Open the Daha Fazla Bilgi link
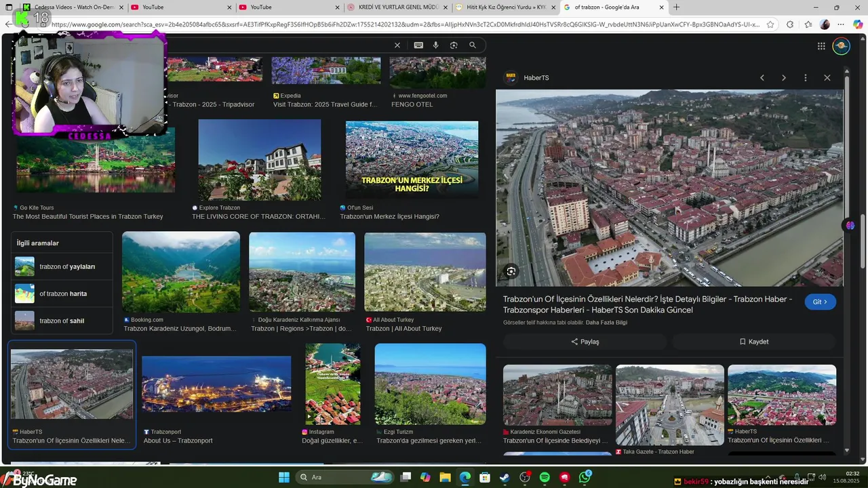868x488 pixels. [606, 323]
